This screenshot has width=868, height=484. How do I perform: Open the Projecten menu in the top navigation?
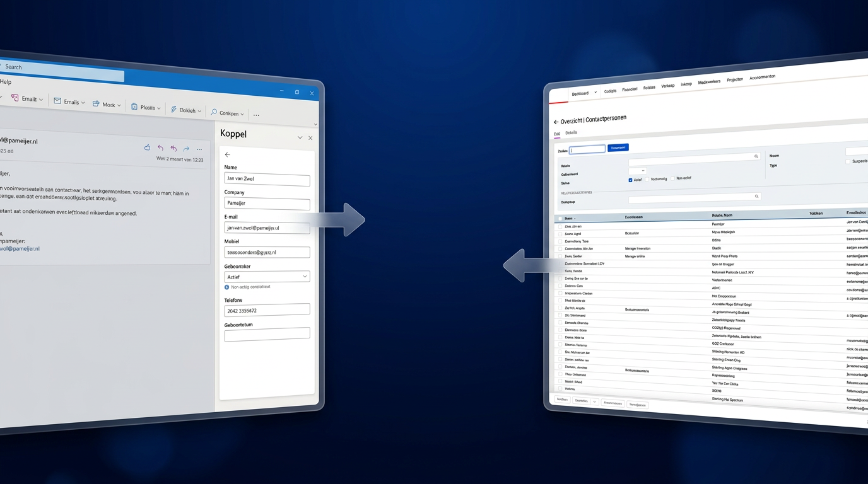point(735,80)
